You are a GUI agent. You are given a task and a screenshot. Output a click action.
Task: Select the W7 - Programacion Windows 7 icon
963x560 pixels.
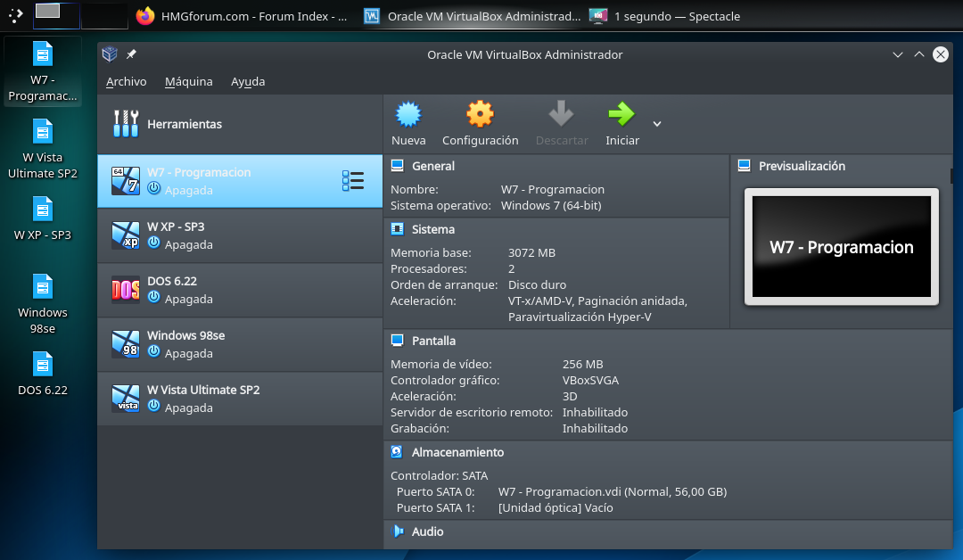126,180
